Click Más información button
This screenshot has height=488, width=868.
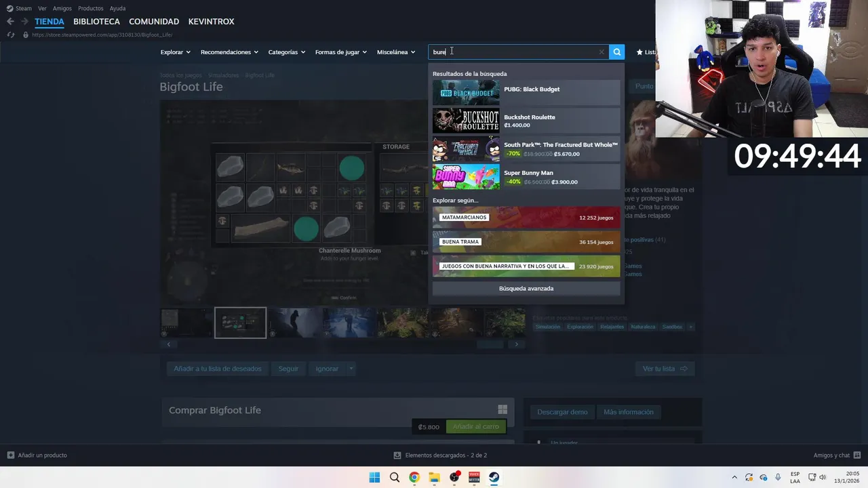coord(629,412)
